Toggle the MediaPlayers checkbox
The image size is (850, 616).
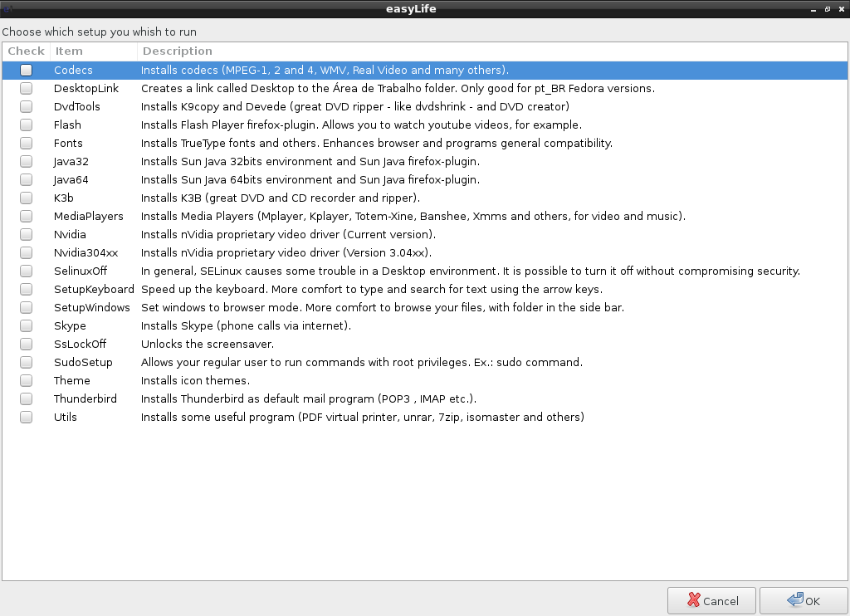click(26, 217)
